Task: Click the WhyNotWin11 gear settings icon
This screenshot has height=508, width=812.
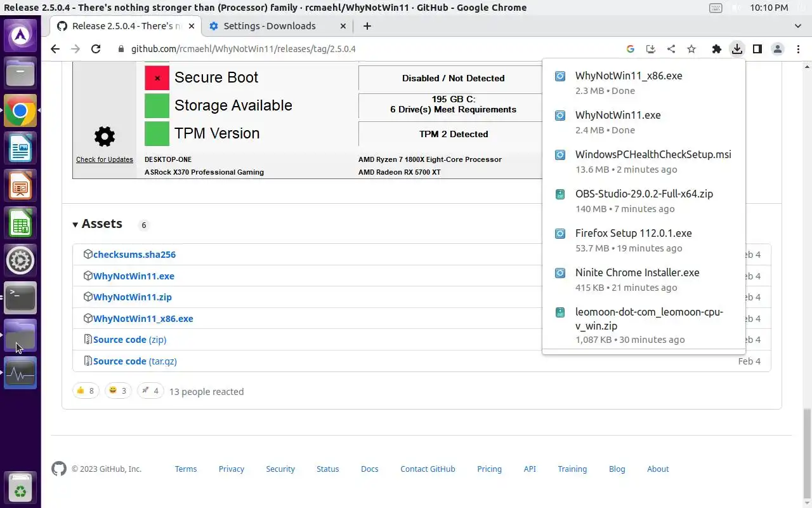Action: pyautogui.click(x=105, y=136)
